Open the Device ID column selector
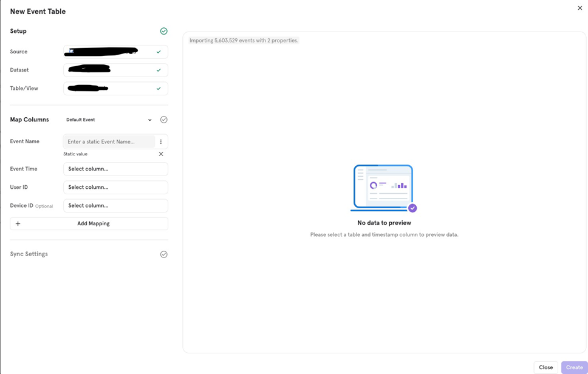This screenshot has width=588, height=374. click(115, 205)
